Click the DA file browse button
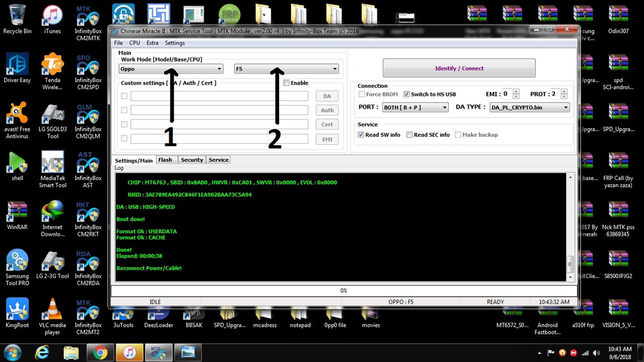The image size is (644, 362). (x=327, y=96)
